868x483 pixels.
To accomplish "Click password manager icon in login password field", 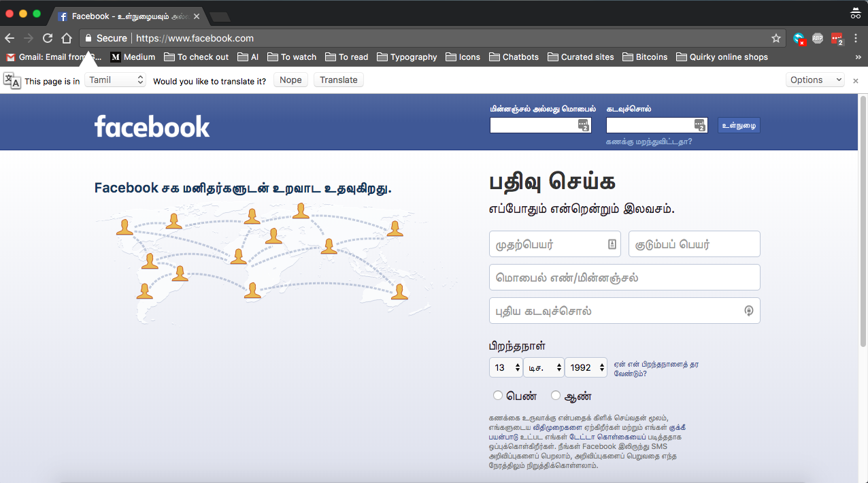I will (x=700, y=125).
